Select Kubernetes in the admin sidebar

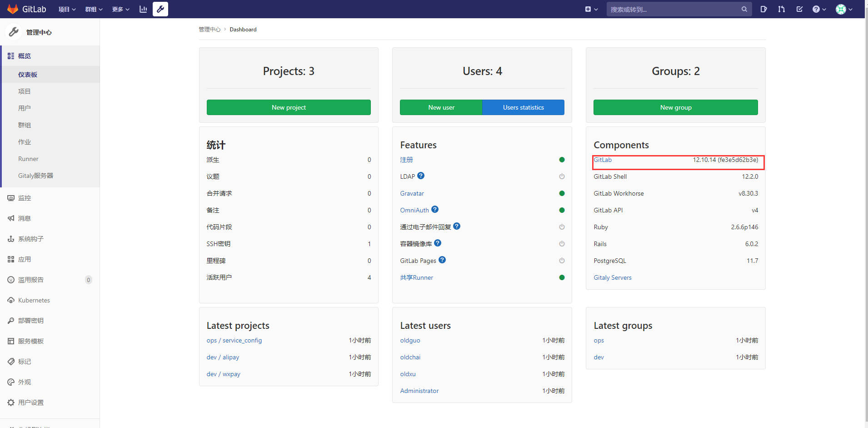click(x=33, y=300)
